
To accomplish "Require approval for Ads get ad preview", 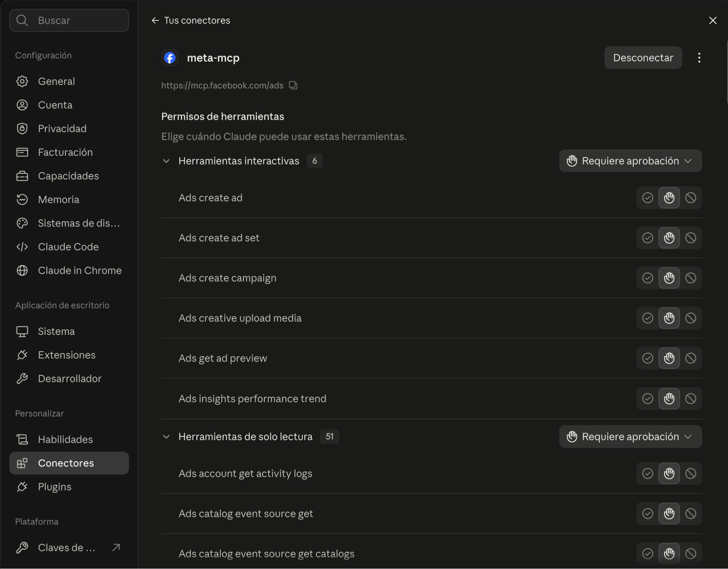I will coord(669,358).
